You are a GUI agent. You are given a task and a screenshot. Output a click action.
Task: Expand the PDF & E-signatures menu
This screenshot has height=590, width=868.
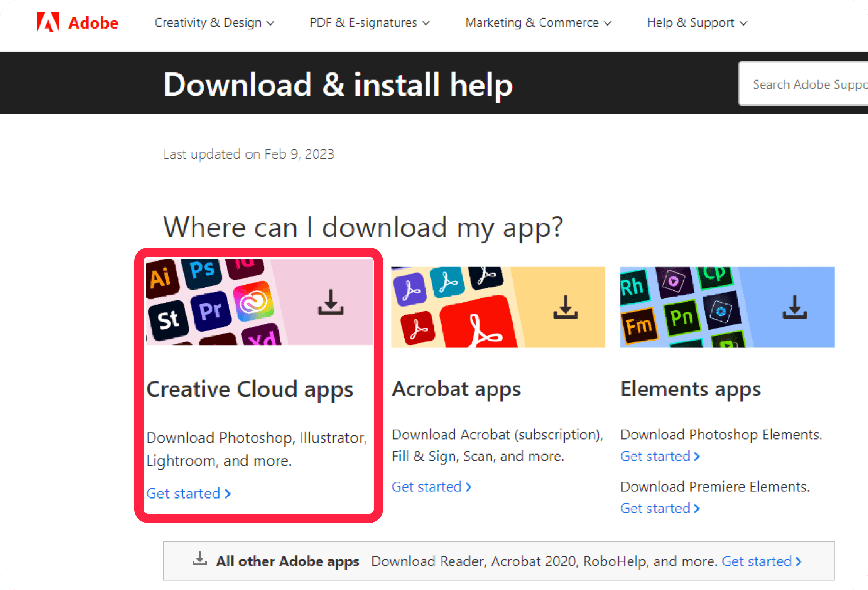(x=370, y=23)
